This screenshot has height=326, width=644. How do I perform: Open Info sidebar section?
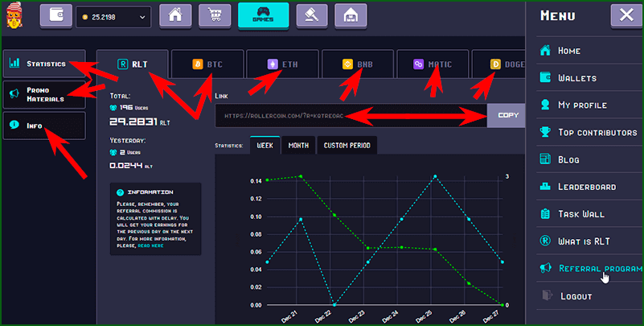[44, 126]
